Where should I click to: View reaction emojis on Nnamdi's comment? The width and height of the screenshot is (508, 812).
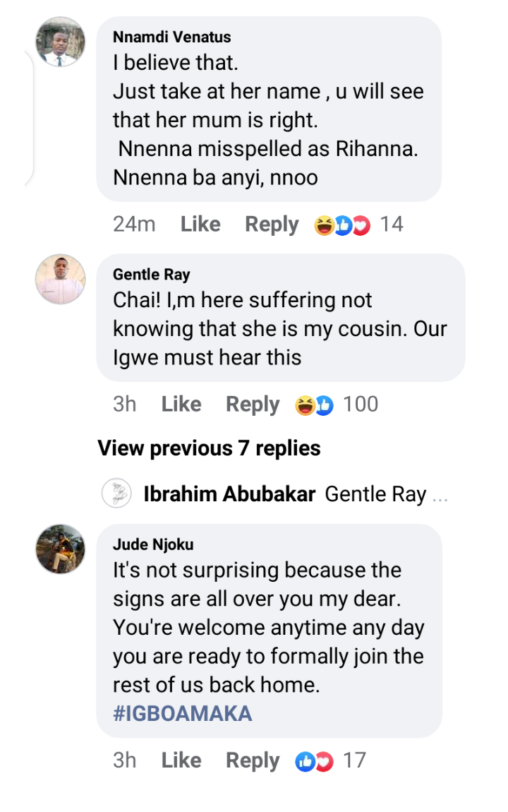click(342, 225)
